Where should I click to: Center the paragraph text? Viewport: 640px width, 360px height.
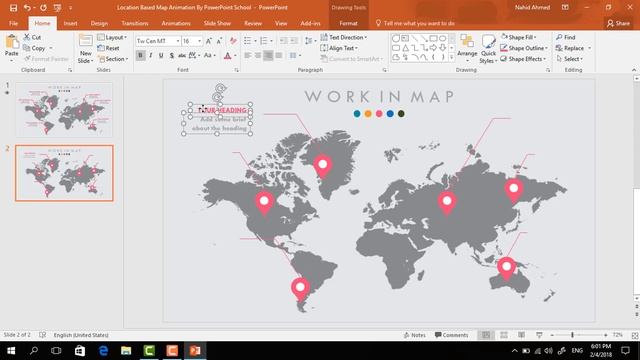click(x=258, y=55)
